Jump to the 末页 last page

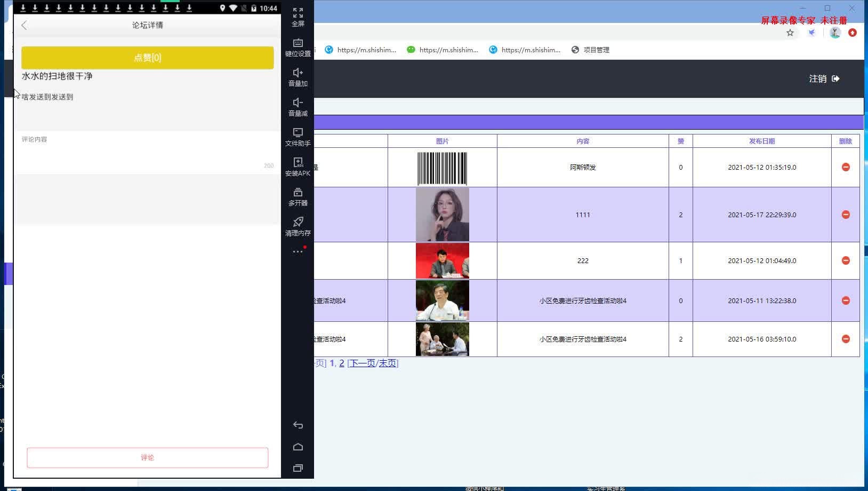point(388,363)
